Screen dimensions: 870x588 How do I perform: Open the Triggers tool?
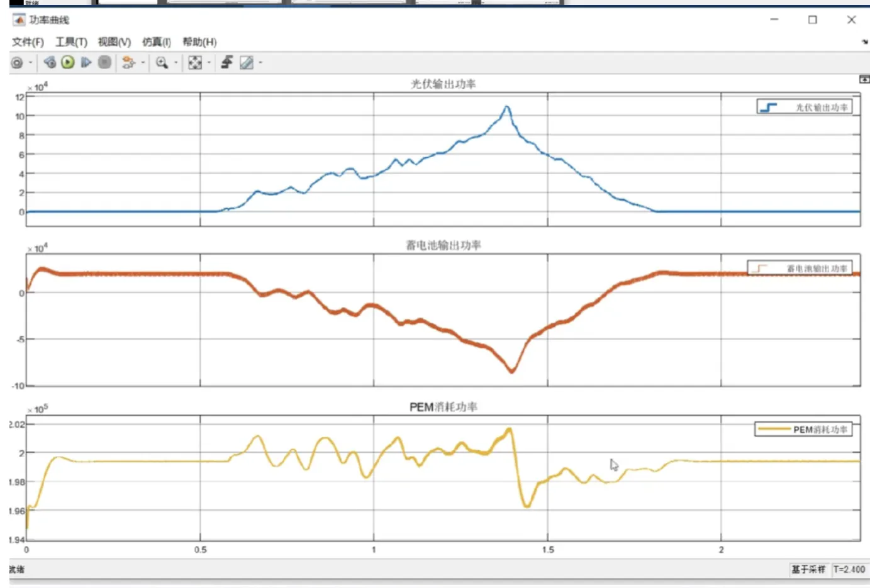tap(227, 62)
